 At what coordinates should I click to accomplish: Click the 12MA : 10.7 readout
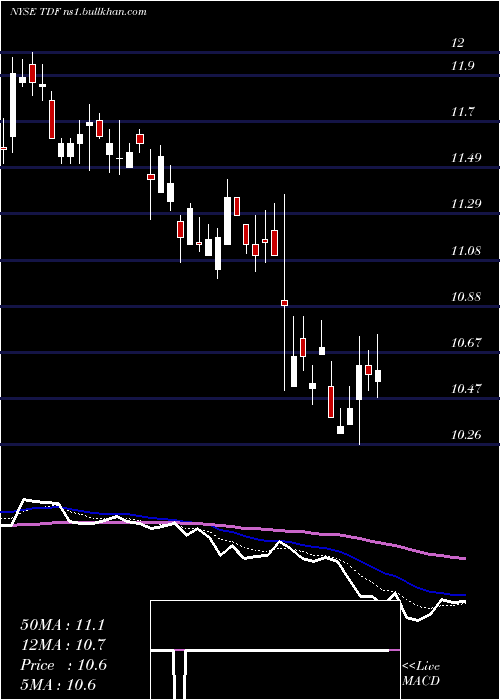click(63, 645)
